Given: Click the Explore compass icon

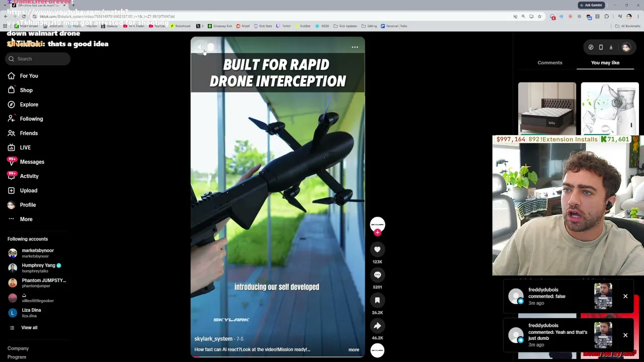Looking at the screenshot, I should click(11, 105).
